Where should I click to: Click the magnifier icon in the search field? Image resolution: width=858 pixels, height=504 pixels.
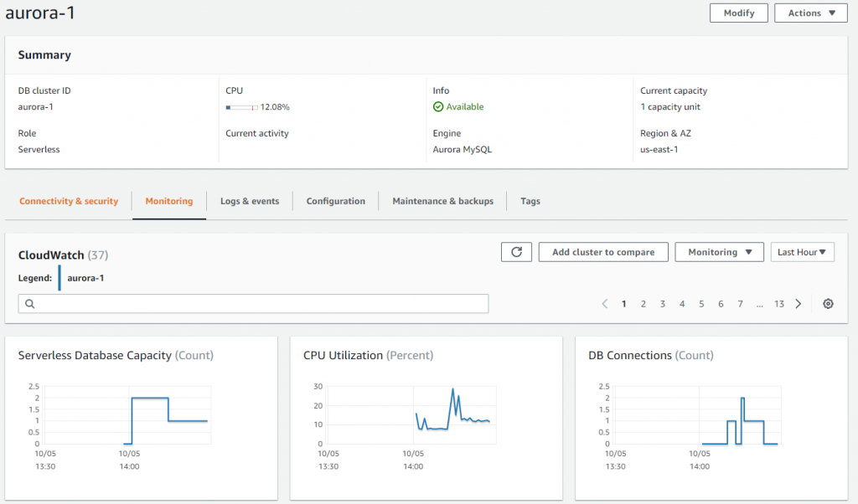point(30,304)
